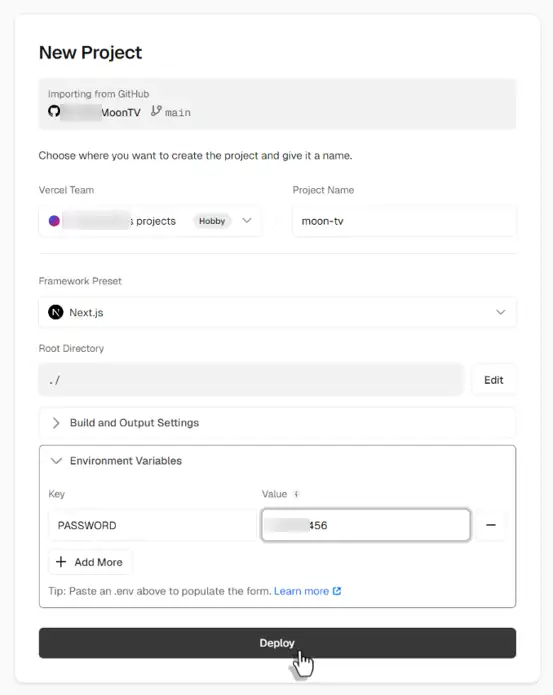Image resolution: width=553 pixels, height=695 pixels.
Task: Click the PASSWORD key input field
Action: pos(152,525)
